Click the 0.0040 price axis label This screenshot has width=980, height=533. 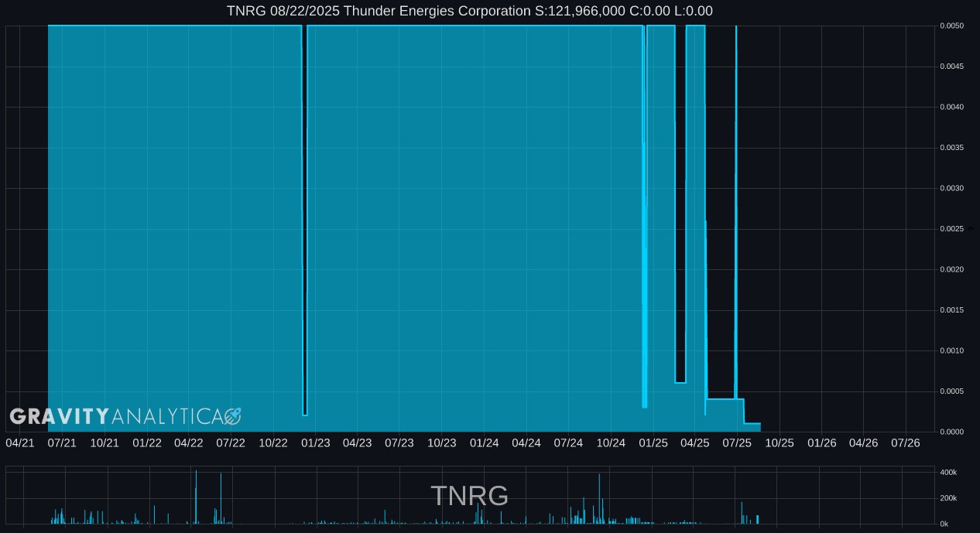tap(952, 107)
